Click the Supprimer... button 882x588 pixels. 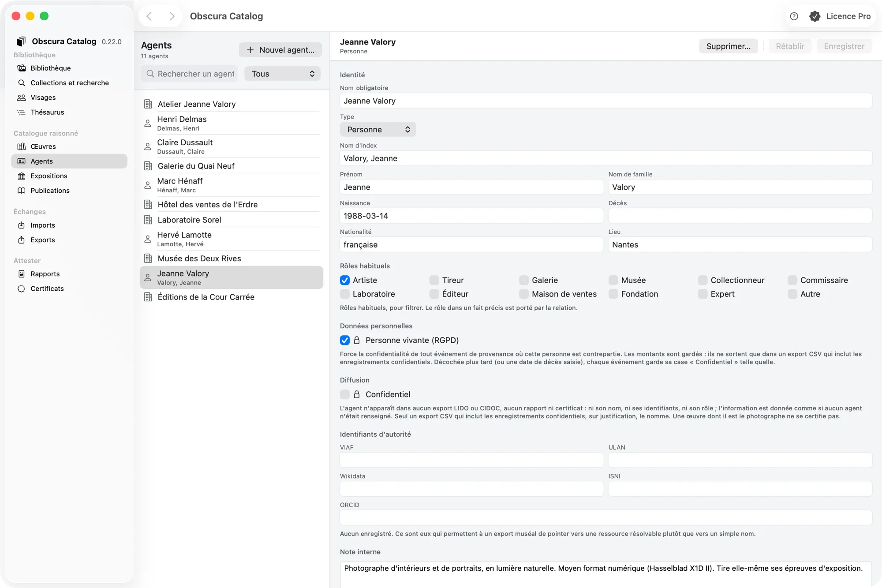[x=728, y=46]
